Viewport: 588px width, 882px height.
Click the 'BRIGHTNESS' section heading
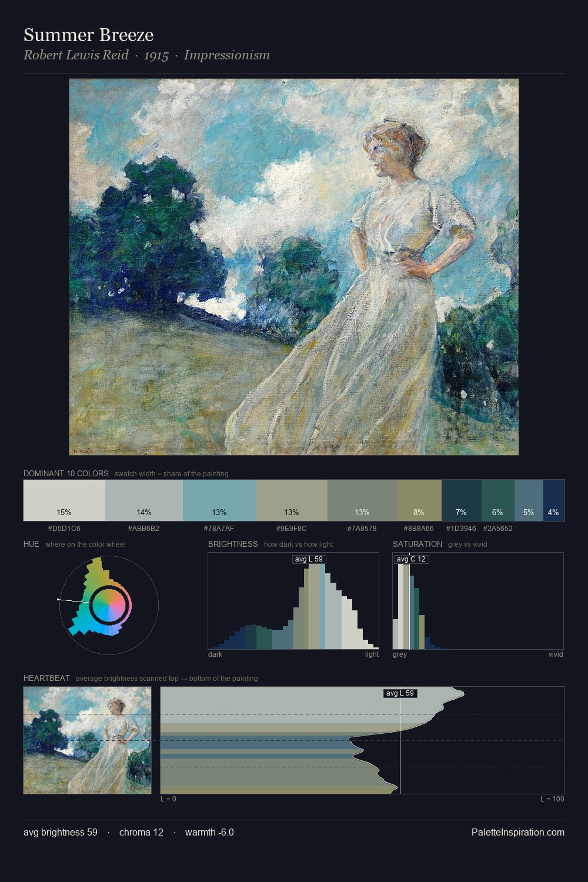point(233,544)
